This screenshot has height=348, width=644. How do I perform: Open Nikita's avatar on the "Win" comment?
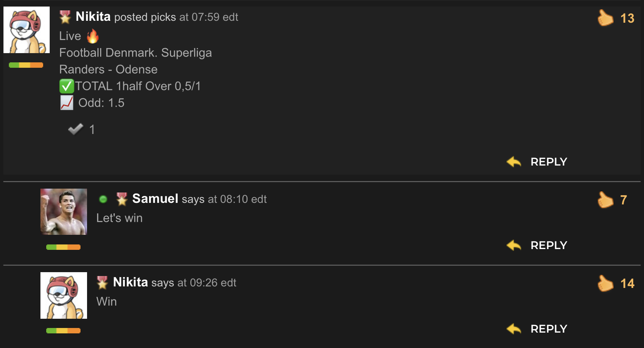(x=64, y=295)
